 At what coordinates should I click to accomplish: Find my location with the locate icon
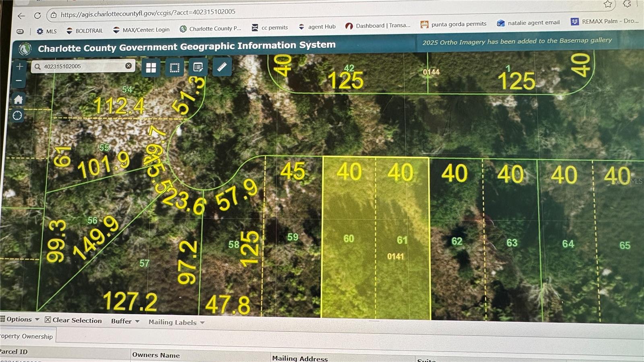click(x=17, y=116)
